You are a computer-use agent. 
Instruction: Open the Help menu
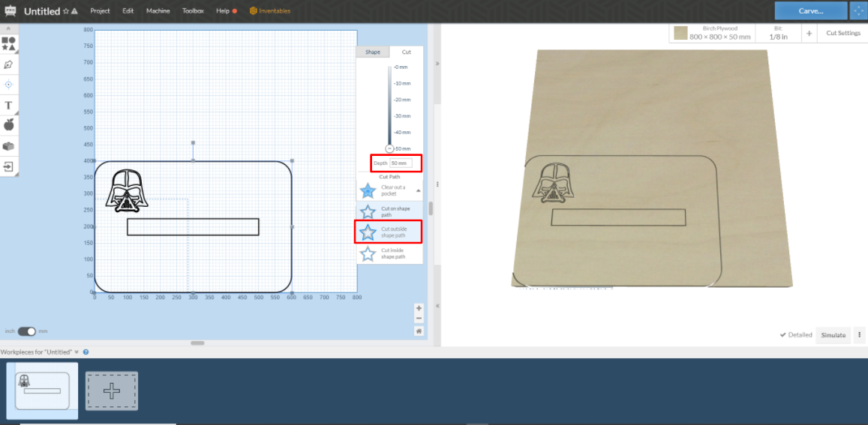(x=223, y=10)
